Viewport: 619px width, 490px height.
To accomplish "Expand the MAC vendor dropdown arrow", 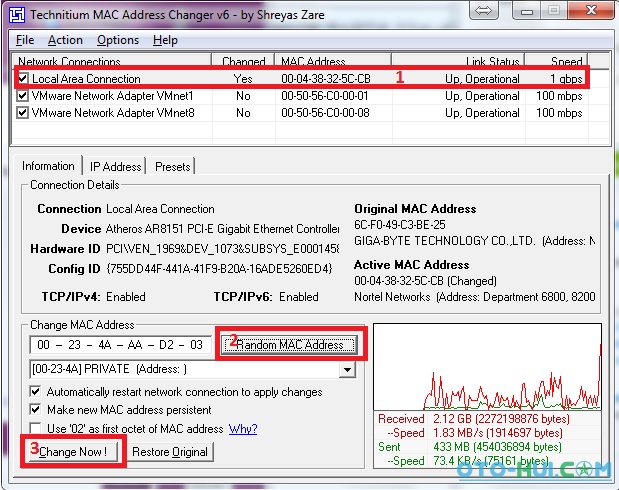I will pos(347,370).
